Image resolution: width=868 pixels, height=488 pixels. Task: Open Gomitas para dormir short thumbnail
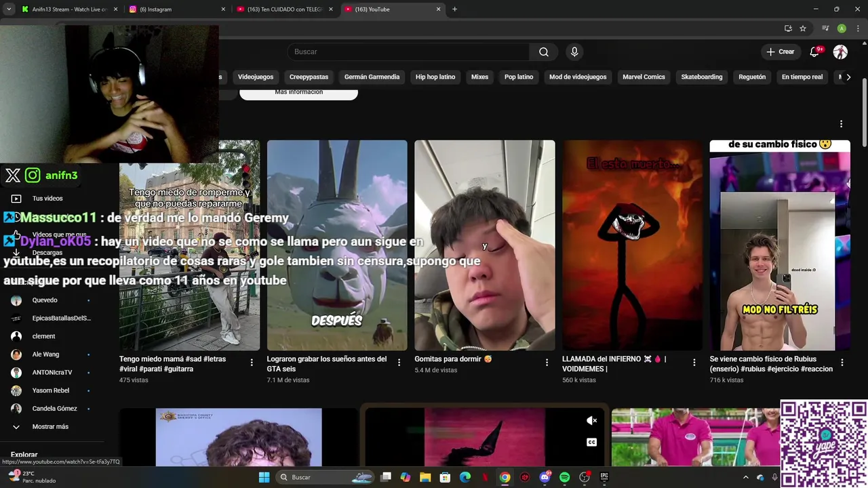(485, 245)
